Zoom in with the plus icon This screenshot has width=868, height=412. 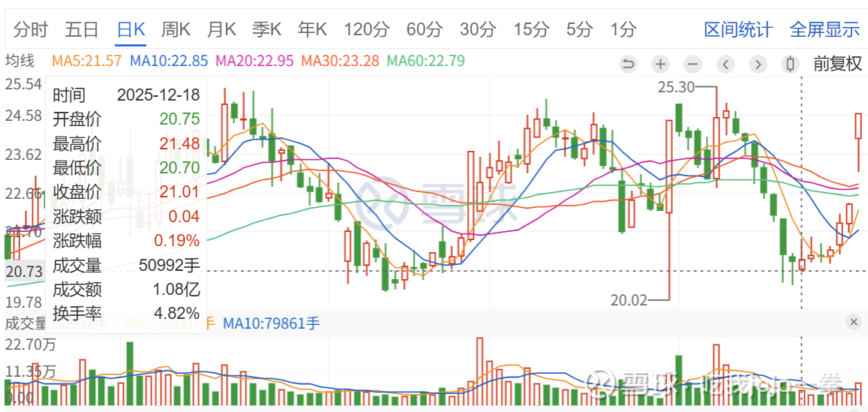pyautogui.click(x=660, y=65)
